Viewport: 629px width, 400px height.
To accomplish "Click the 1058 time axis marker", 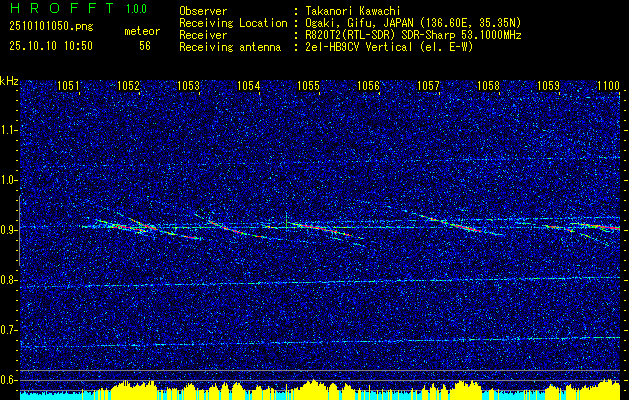I will coord(489,85).
